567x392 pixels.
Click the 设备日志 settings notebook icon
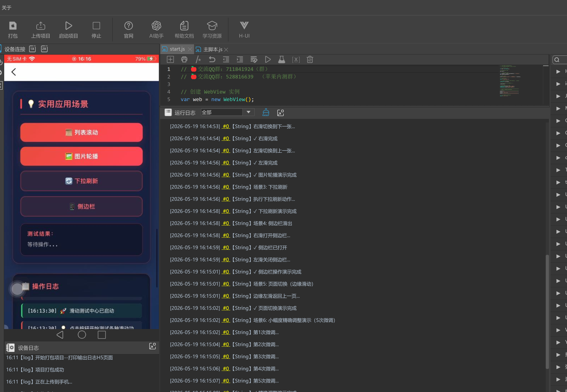[x=10, y=348]
